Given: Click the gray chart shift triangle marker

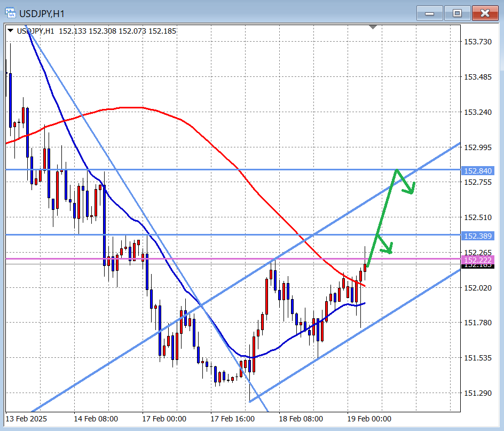Looking at the screenshot, I should (373, 26).
